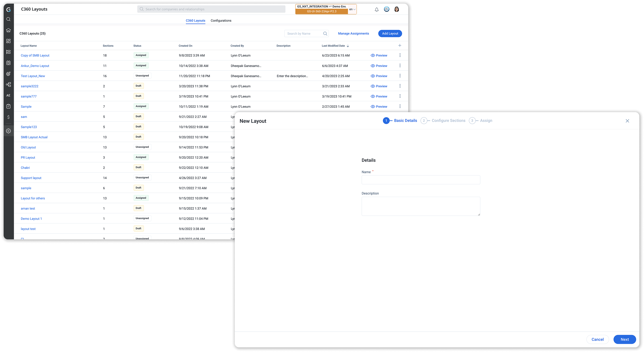Open the Old Layout link
Screen dimensions: 644x352
[28, 147]
